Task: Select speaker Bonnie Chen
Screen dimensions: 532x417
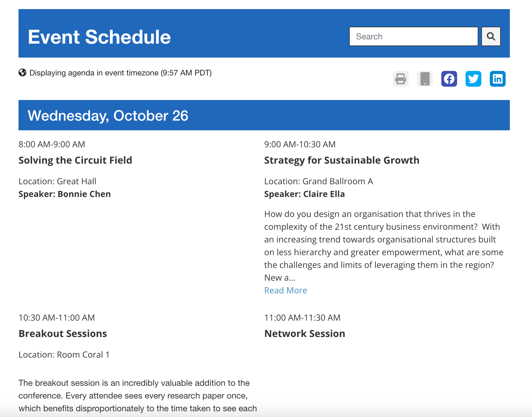Action: 65,194
